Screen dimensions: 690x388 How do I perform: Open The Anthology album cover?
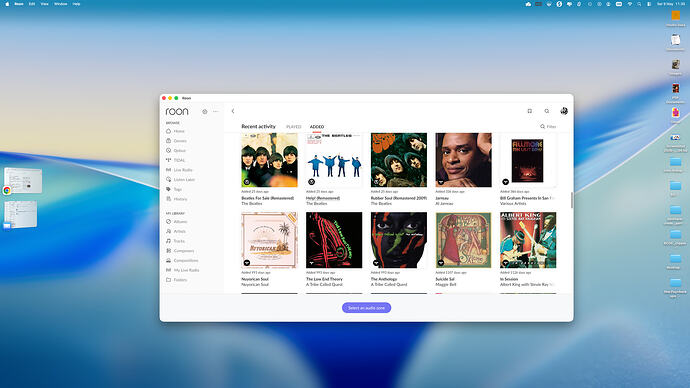tap(399, 240)
